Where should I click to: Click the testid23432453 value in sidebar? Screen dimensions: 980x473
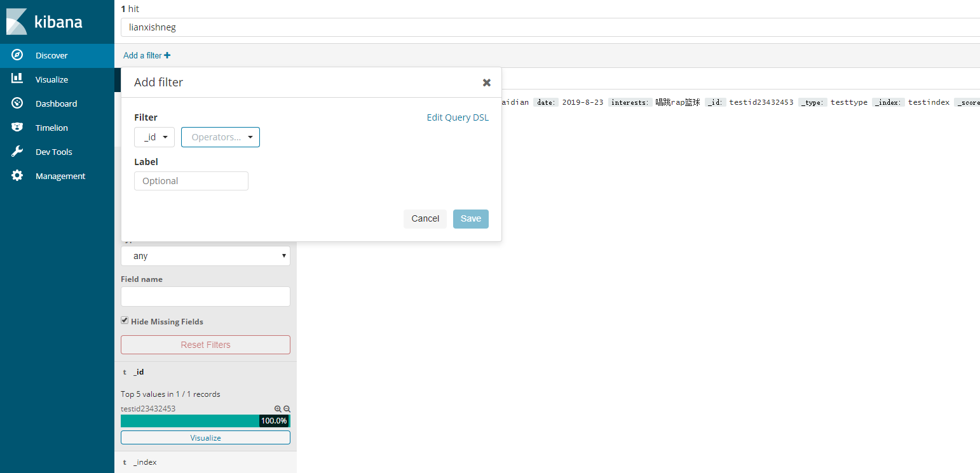pos(148,409)
